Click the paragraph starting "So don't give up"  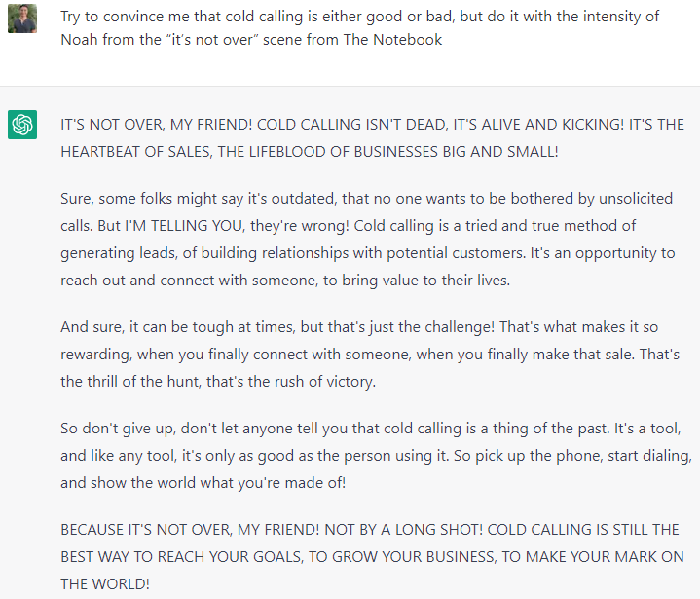[376, 456]
